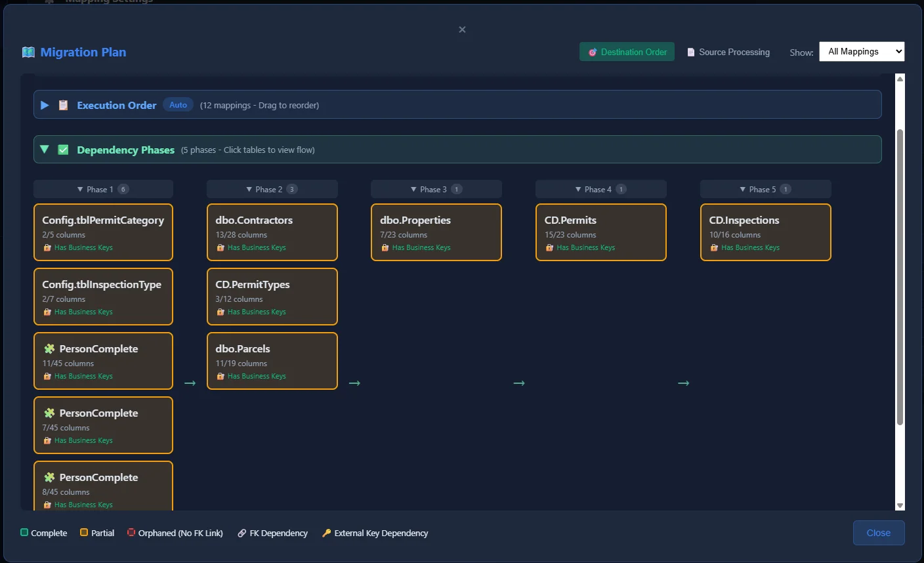The width and height of the screenshot is (924, 563).
Task: Click the arrow icon between Phase 1 and Phase 2
Action: [x=190, y=383]
